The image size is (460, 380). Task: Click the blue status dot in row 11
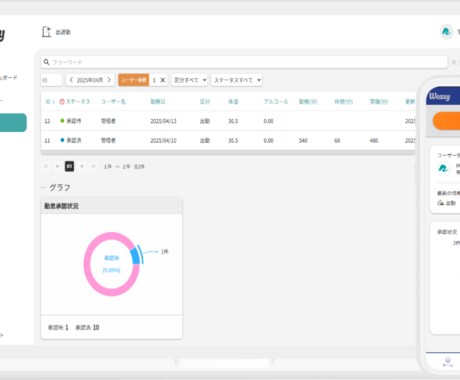pyautogui.click(x=62, y=140)
